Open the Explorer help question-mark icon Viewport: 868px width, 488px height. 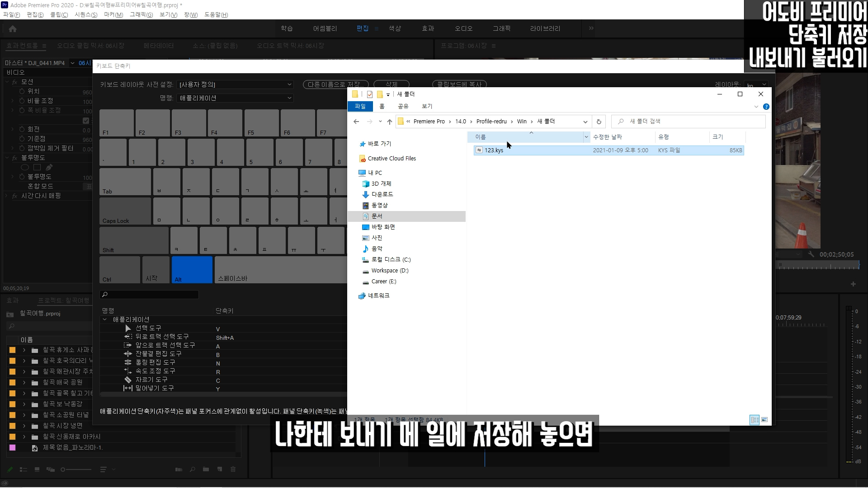(766, 107)
